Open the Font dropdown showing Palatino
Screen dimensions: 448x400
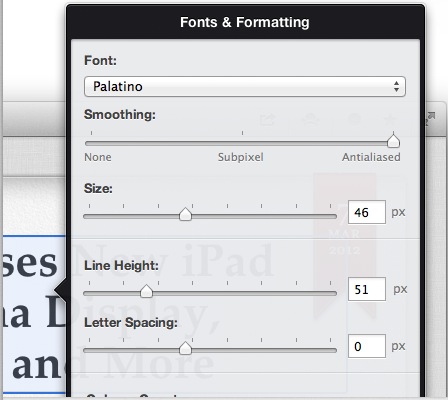pos(245,87)
